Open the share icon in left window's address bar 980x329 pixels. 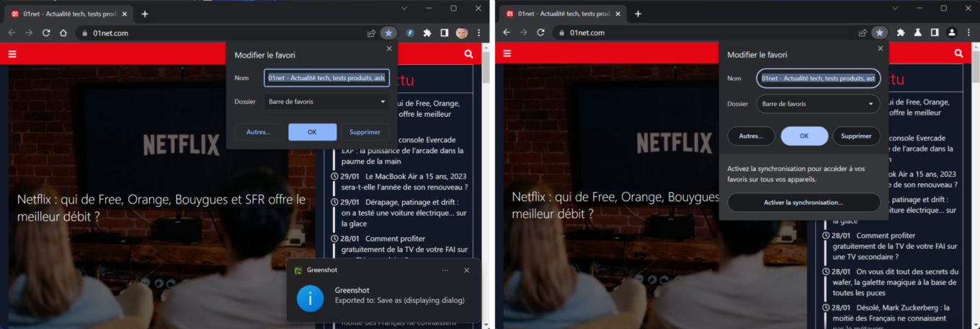pos(371,32)
